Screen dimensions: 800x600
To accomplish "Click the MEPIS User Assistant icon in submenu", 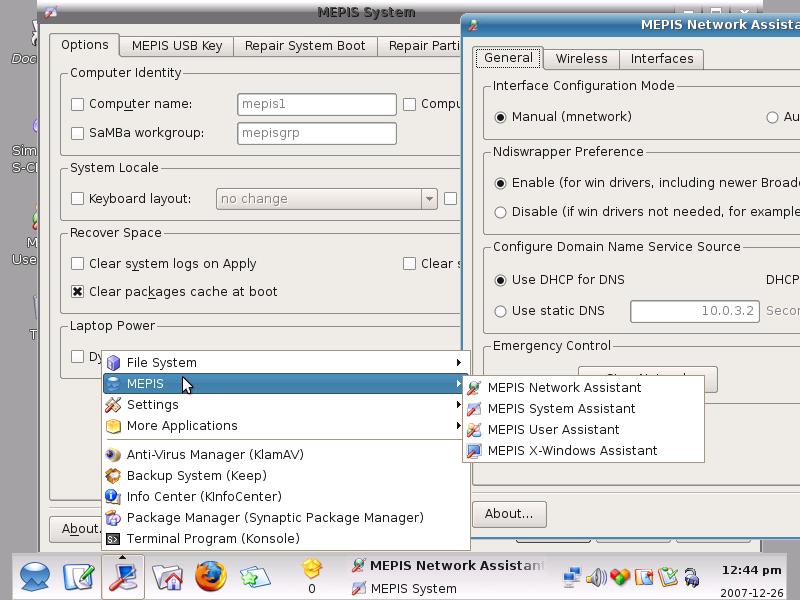I will 474,430.
